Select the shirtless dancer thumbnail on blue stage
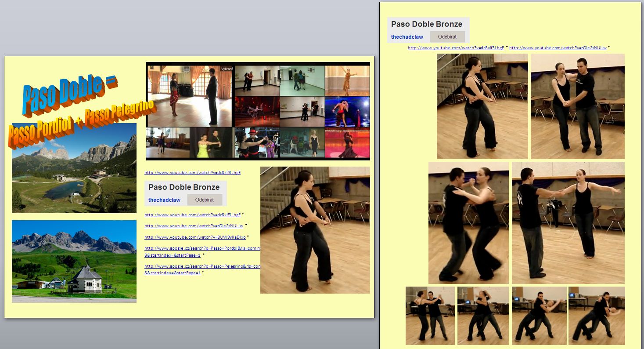 (347, 112)
